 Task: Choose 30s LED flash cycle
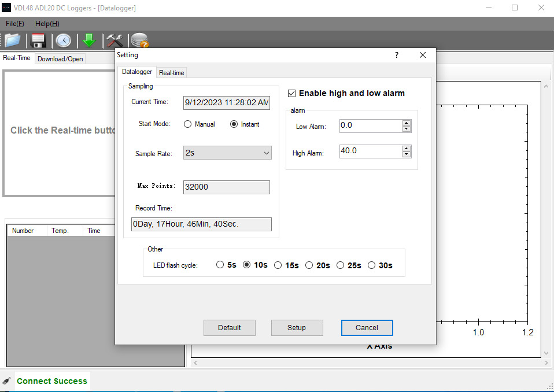point(372,265)
